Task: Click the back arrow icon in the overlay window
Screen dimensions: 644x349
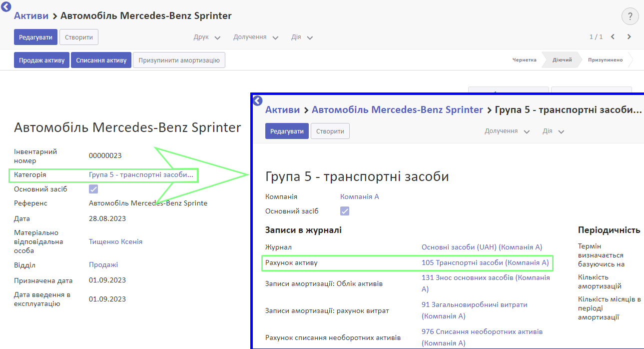Action: point(258,100)
